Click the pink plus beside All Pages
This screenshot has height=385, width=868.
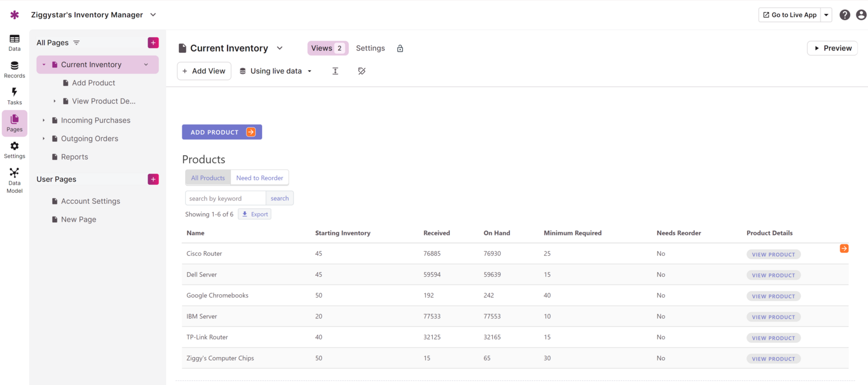tap(153, 43)
